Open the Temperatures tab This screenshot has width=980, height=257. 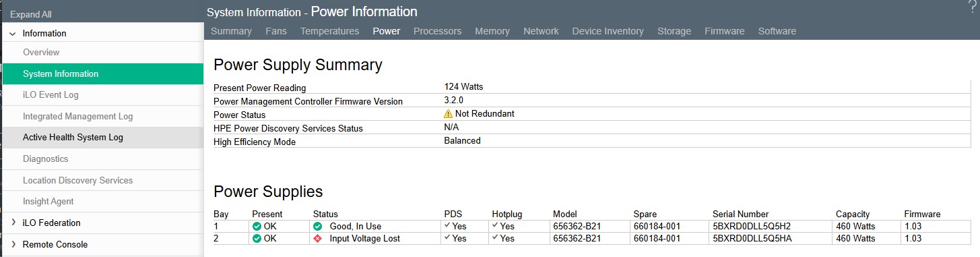point(329,31)
